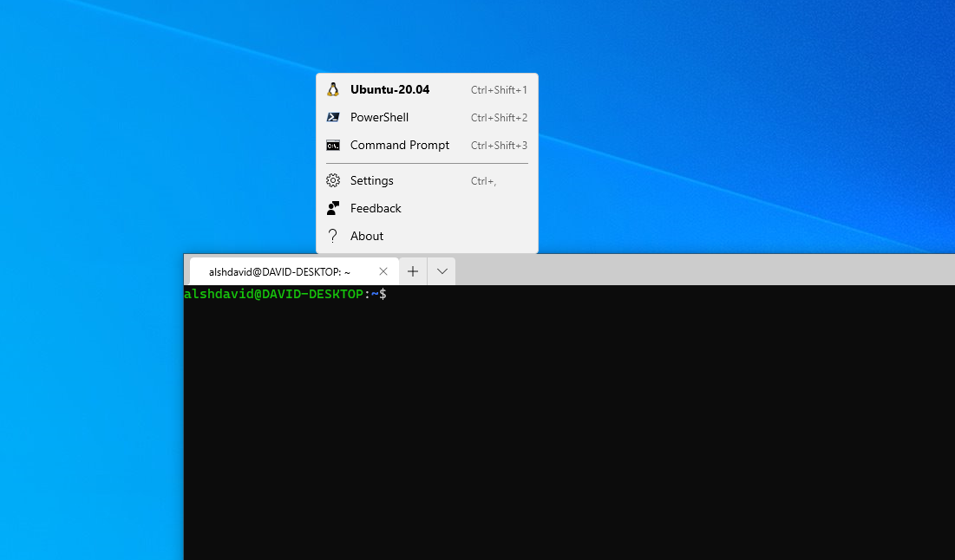Collapse the profile dropdown chevron

[x=442, y=271]
